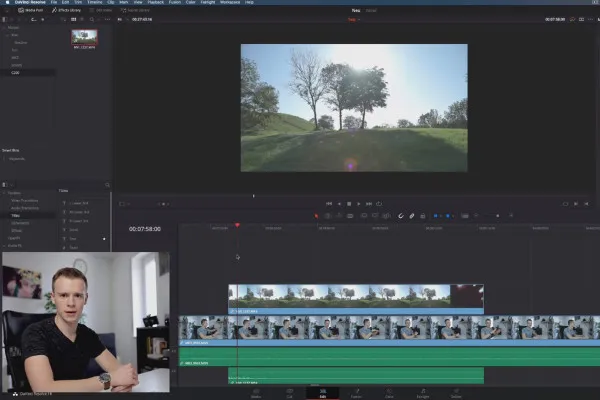
Task: Click the timeline zoom out minus
Action: pyautogui.click(x=476, y=216)
